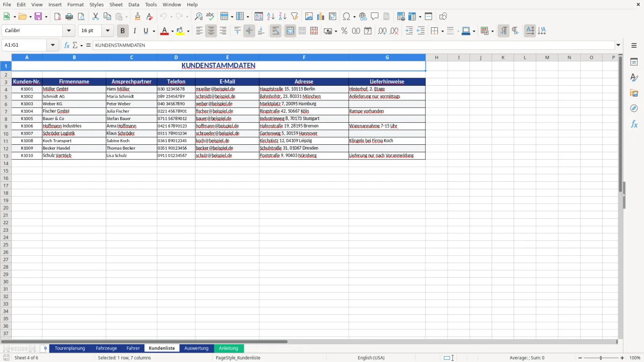Insert a Comment
Viewport: 644px width, 362px height.
tap(375, 16)
